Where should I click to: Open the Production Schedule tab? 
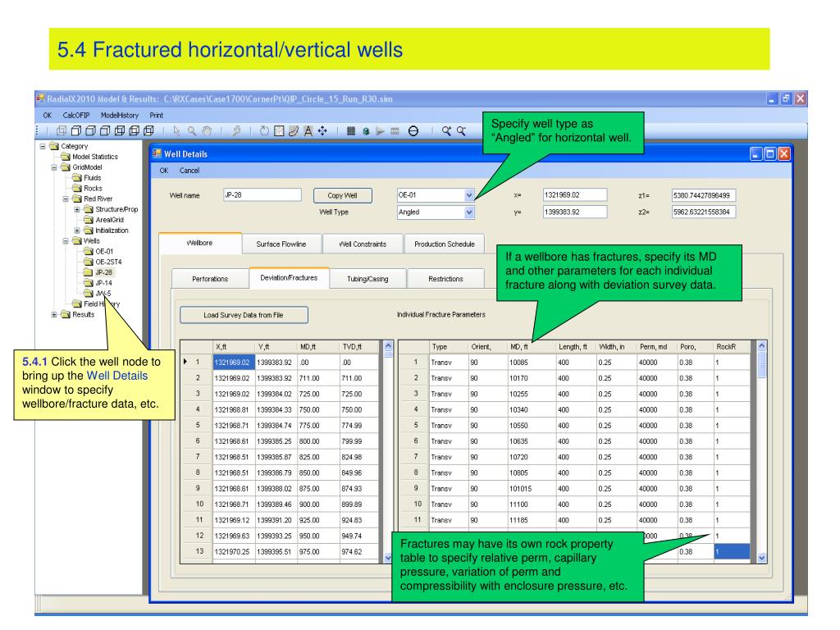coord(445,244)
